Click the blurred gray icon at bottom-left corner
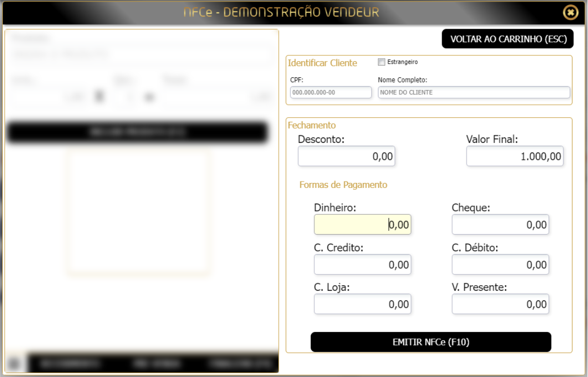This screenshot has height=377, width=588. [14, 363]
